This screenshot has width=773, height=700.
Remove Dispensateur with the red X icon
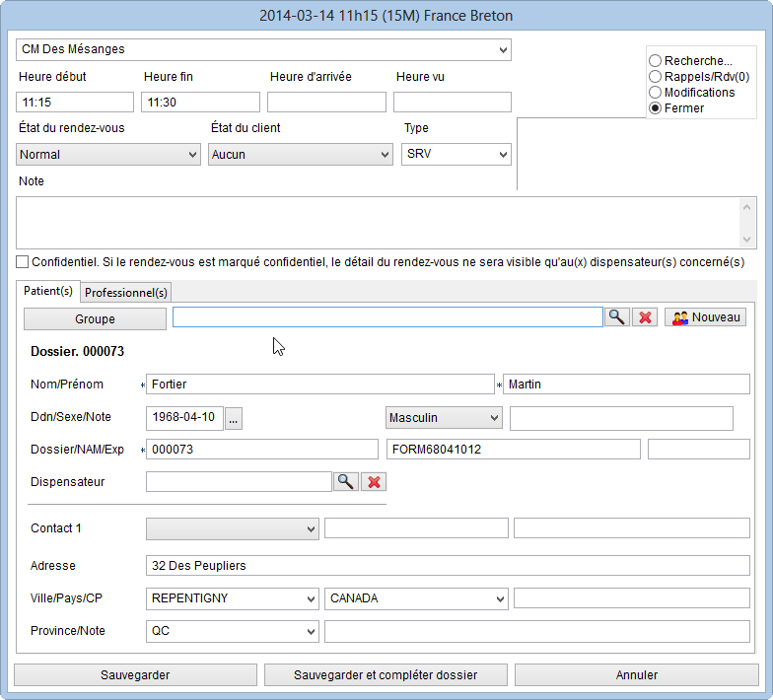tap(374, 481)
